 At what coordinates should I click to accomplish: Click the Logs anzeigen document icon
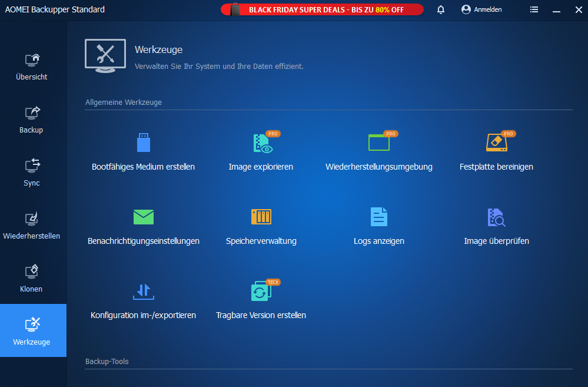(x=378, y=217)
